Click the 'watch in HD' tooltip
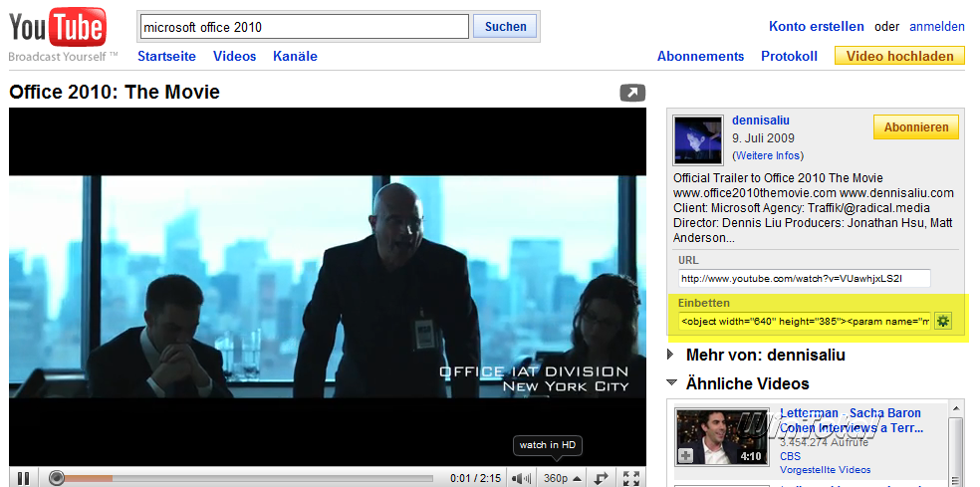 [x=548, y=445]
